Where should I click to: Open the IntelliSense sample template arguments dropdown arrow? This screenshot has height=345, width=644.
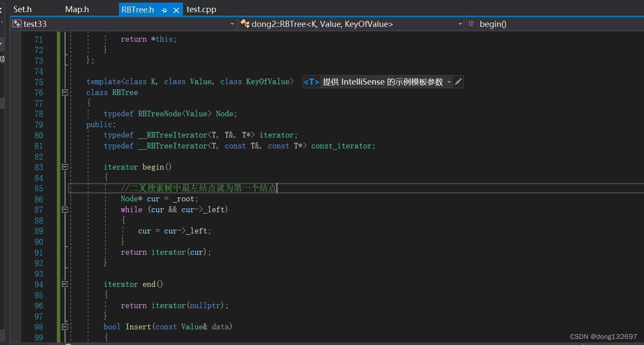click(449, 82)
